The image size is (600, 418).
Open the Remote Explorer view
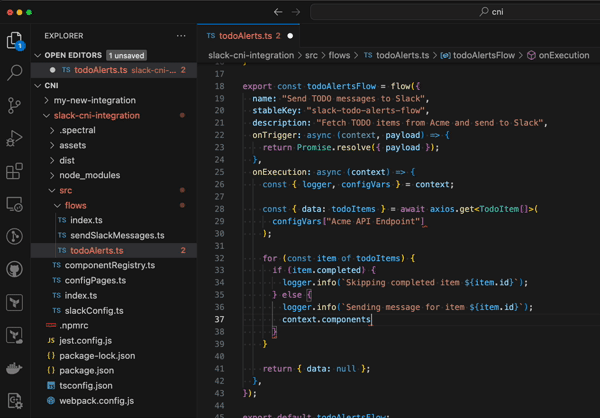[x=15, y=204]
